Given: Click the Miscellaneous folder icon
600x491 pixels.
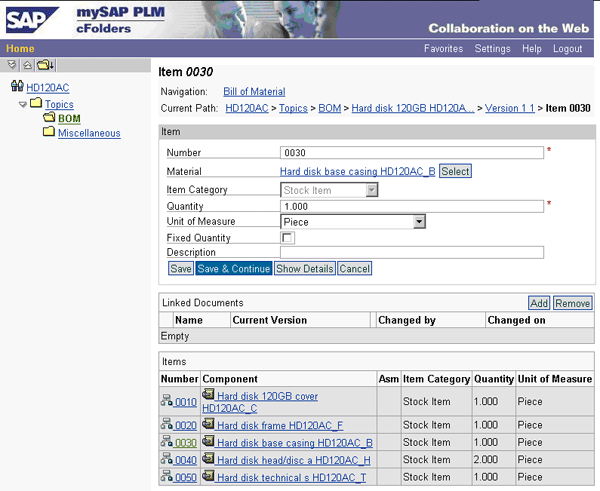Looking at the screenshot, I should coord(49,133).
